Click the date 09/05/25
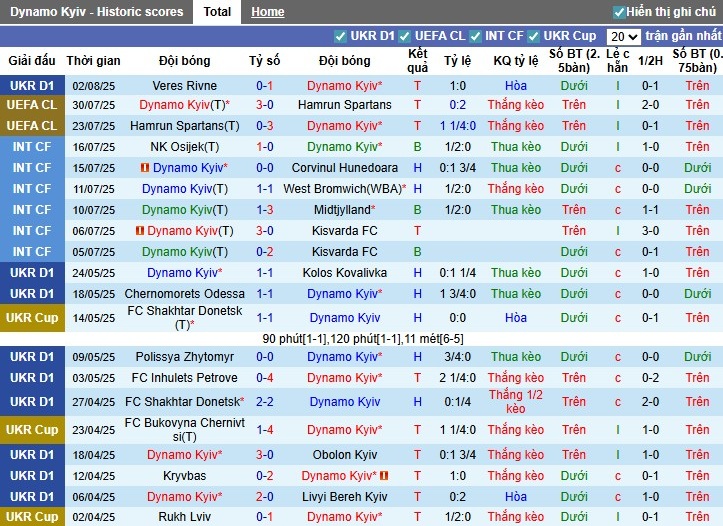The image size is (723, 526). [94, 357]
